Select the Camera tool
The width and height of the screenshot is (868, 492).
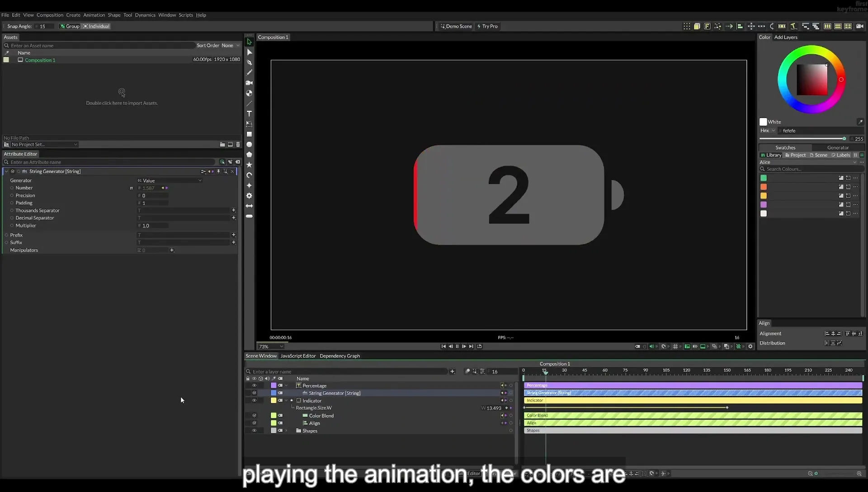(x=249, y=83)
